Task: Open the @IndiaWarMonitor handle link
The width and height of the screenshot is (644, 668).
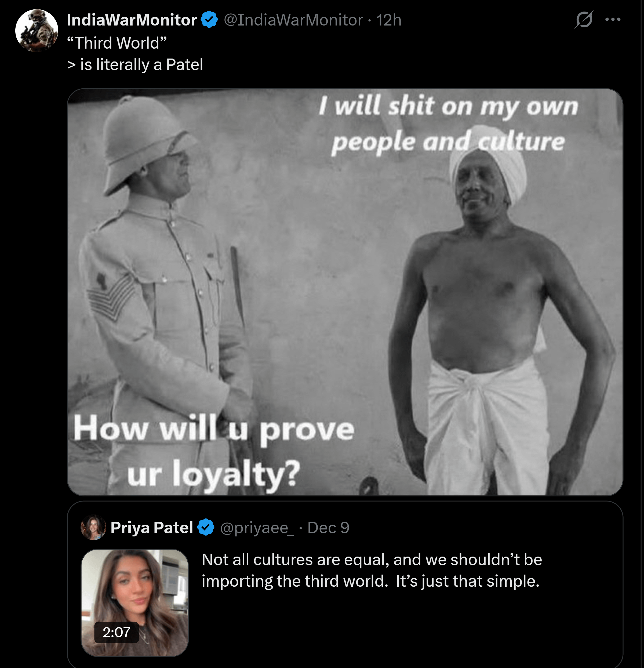Action: click(x=293, y=20)
